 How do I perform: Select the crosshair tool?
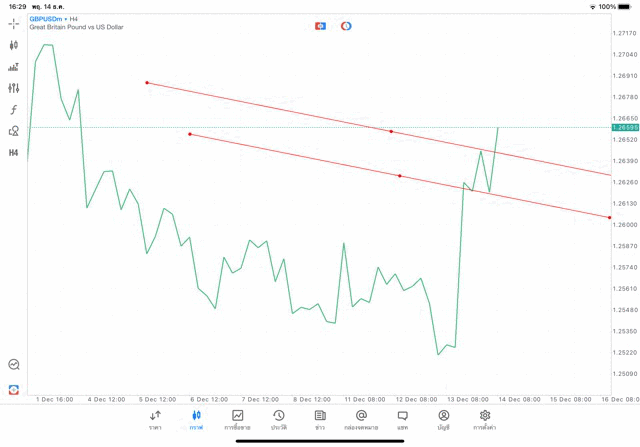click(x=14, y=23)
